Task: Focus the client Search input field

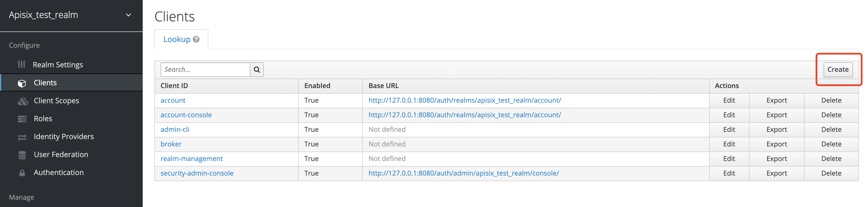Action: pos(205,70)
